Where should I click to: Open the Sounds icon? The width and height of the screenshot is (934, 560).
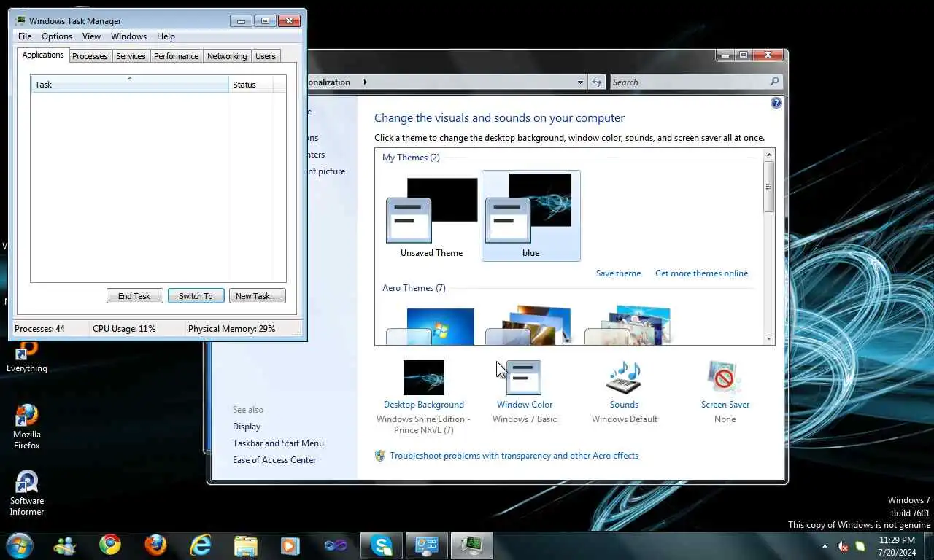click(624, 378)
